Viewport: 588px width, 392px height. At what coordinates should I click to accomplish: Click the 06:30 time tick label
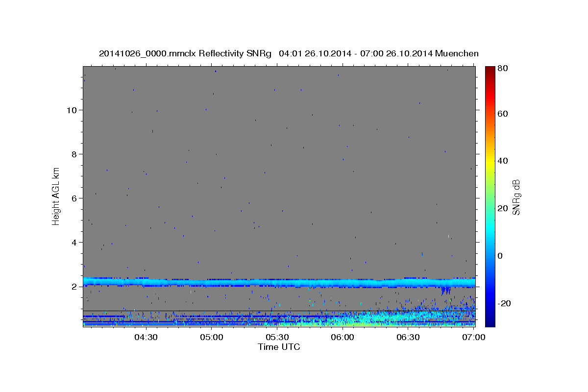(408, 337)
